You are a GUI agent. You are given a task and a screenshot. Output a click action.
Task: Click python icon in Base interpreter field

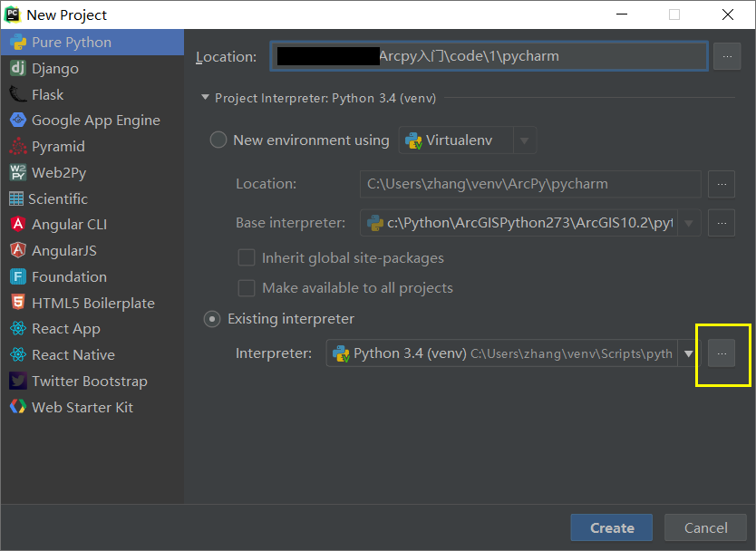375,223
